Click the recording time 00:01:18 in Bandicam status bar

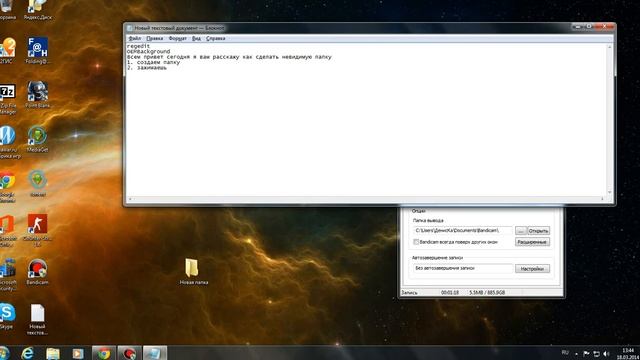tap(450, 293)
